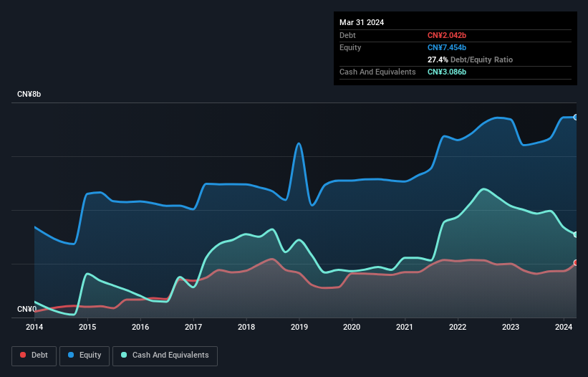Click the red Debt endpoint marker
This screenshot has height=377, width=588.
576,262
